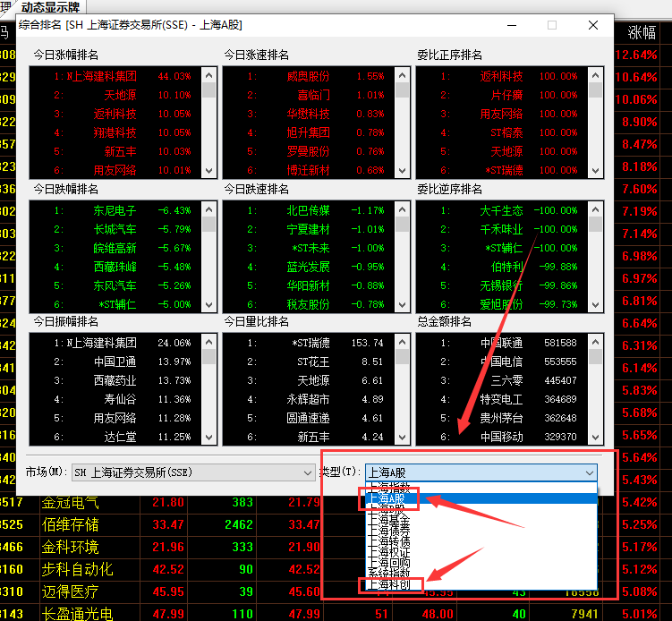Switch to the 动态显示牌 tab
672x621 pixels.
tap(51, 7)
